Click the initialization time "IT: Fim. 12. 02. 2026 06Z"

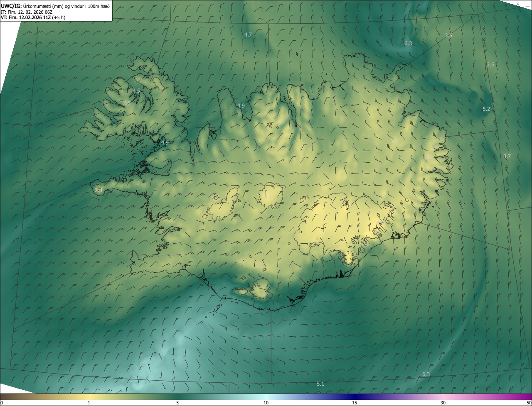click(x=26, y=12)
